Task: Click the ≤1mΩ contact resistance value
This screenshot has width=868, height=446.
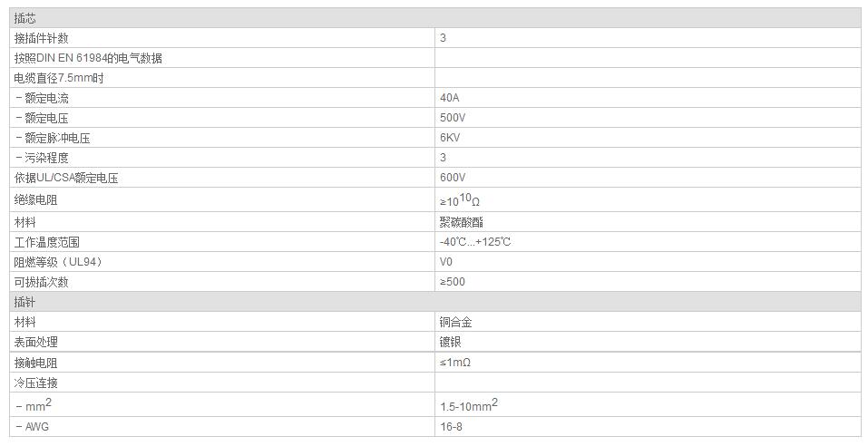Action: point(454,363)
